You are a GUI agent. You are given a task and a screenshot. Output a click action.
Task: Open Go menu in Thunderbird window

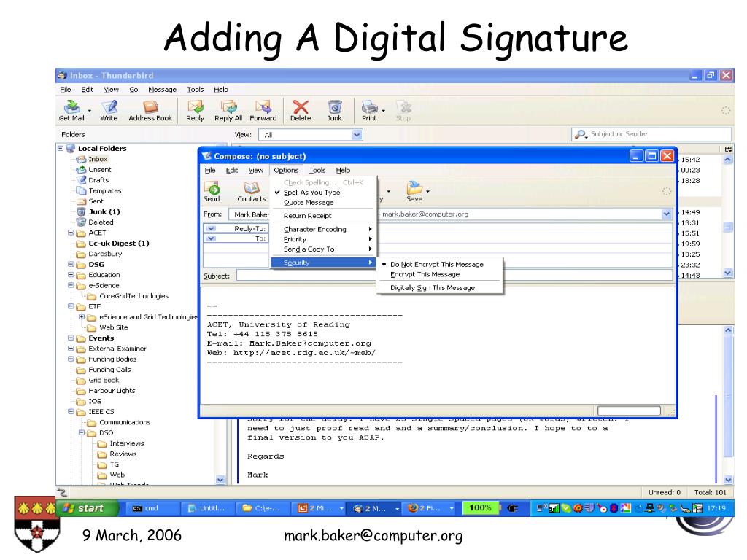pyautogui.click(x=133, y=90)
